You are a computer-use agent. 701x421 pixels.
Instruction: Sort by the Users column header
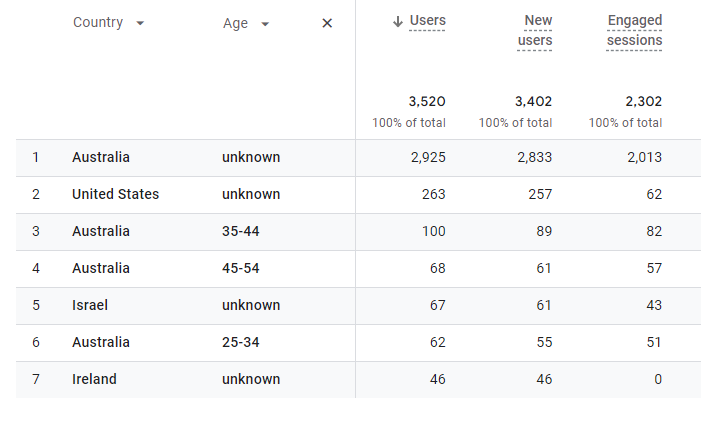click(x=427, y=21)
